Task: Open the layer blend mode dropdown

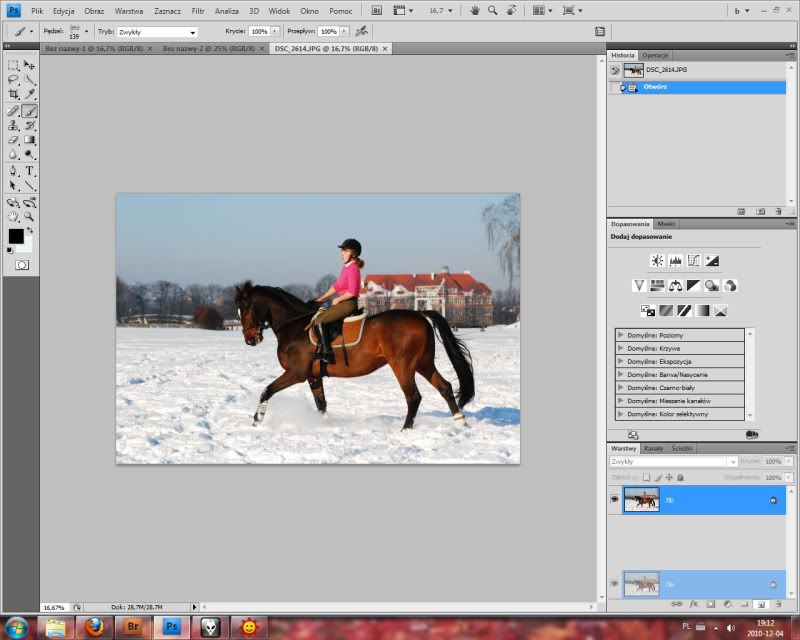Action: [x=673, y=462]
